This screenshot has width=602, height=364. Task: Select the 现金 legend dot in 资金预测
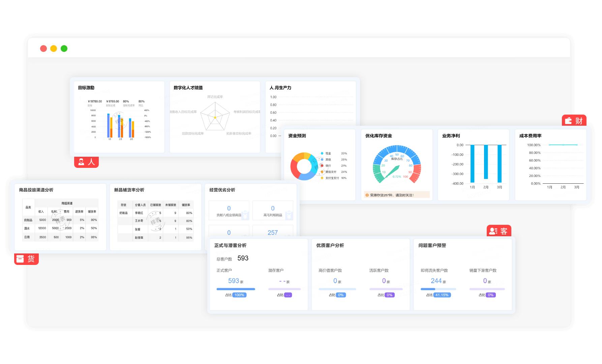[x=322, y=153]
